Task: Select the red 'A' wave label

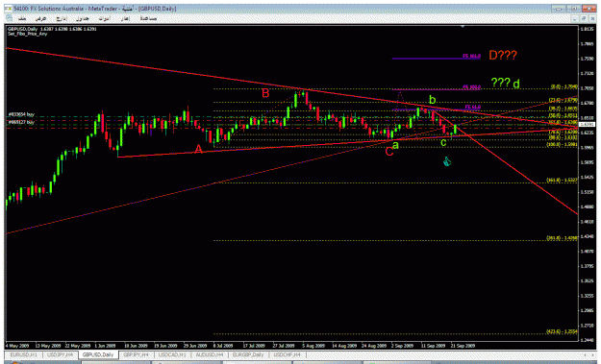Action: pyautogui.click(x=198, y=149)
